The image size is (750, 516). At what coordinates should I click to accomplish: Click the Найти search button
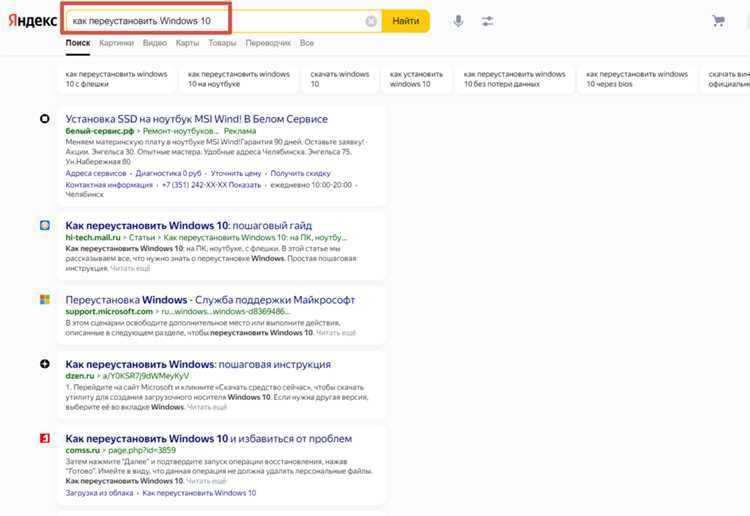(x=405, y=21)
